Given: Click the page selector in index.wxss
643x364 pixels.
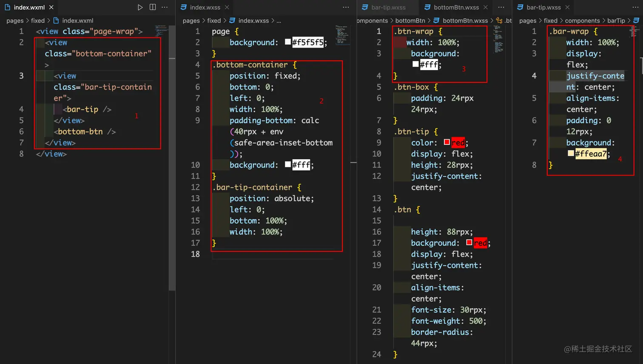Looking at the screenshot, I should pos(221,31).
